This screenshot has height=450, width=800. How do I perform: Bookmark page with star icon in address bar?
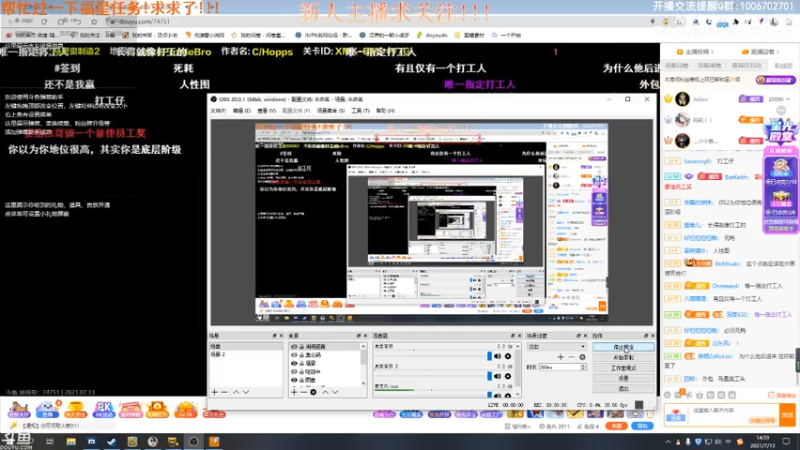point(94,21)
